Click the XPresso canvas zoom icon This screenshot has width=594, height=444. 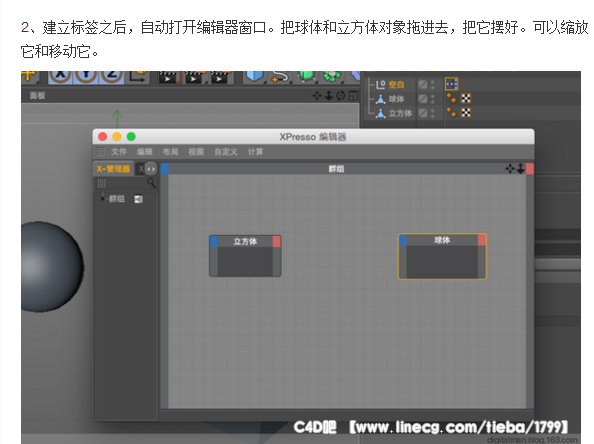(521, 169)
